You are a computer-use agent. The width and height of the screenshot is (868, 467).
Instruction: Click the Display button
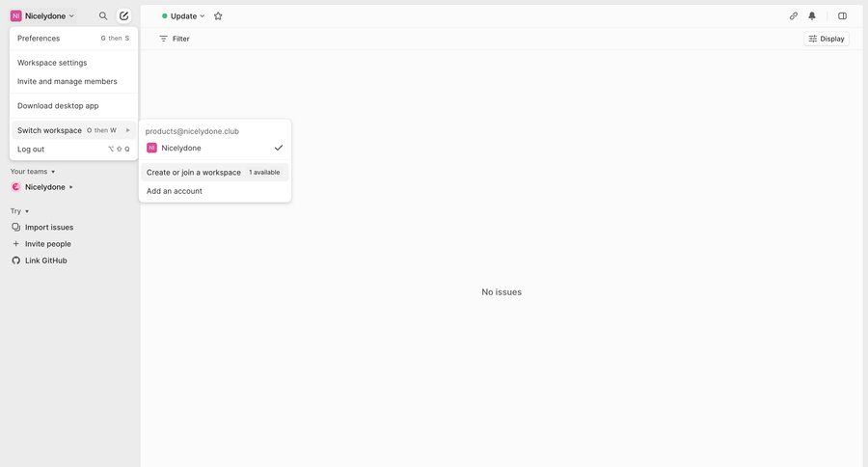(x=827, y=39)
